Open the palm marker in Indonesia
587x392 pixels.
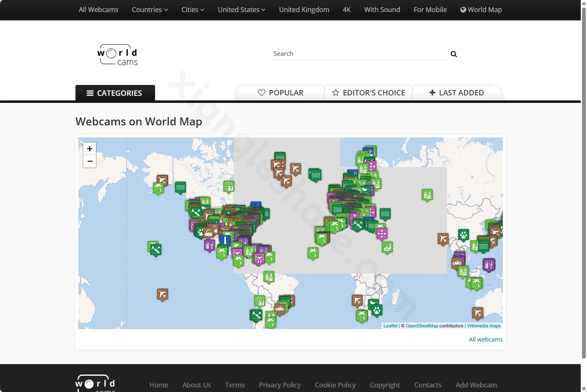(x=477, y=284)
